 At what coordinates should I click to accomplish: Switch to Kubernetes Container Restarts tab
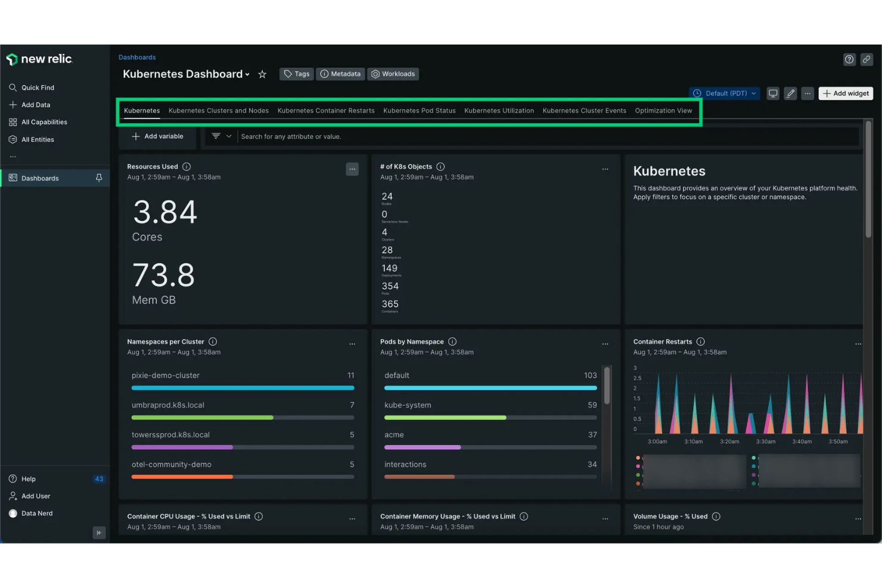click(326, 111)
